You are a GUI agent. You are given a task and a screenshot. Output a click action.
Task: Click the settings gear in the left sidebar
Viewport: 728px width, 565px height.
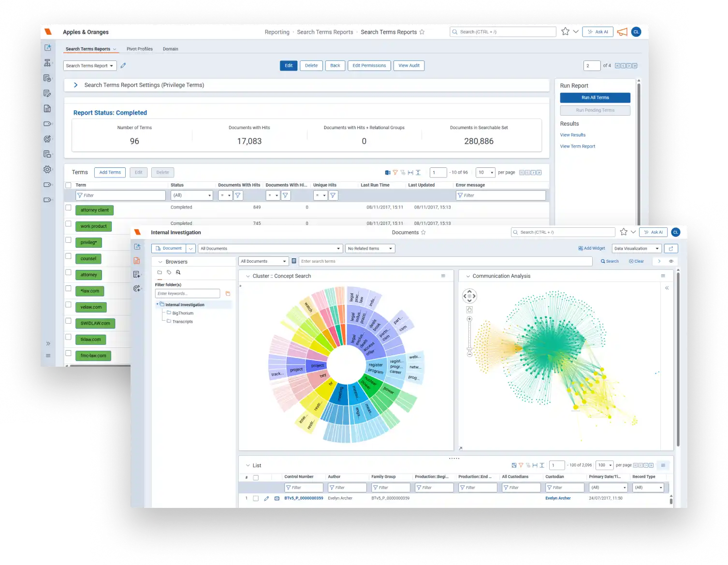(47, 169)
